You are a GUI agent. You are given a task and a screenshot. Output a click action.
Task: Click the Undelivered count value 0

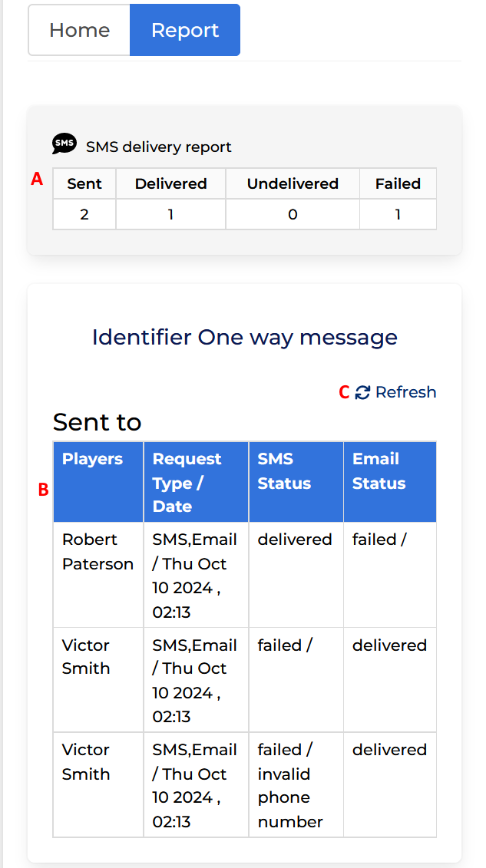293,214
